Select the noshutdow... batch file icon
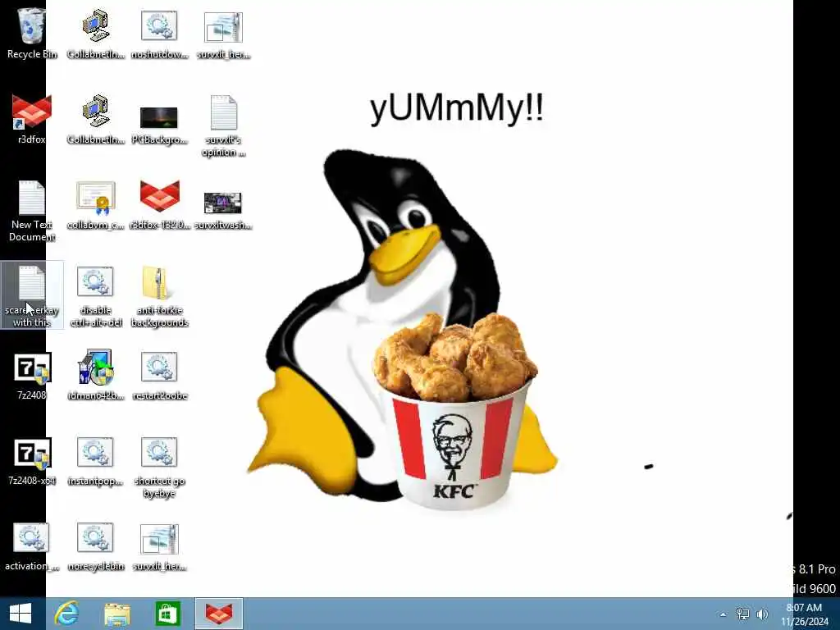The image size is (840, 630). [x=159, y=33]
